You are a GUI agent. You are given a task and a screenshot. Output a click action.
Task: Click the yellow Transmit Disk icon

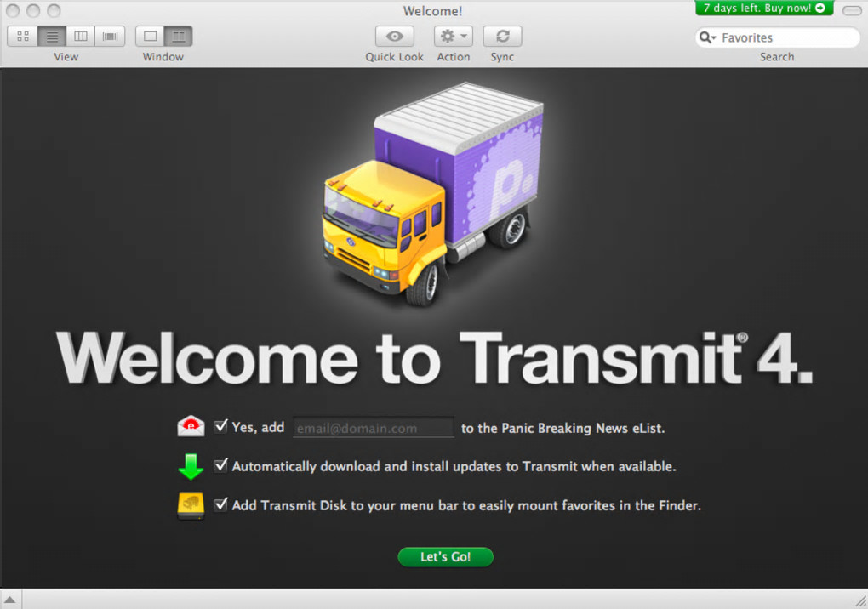coord(191,506)
